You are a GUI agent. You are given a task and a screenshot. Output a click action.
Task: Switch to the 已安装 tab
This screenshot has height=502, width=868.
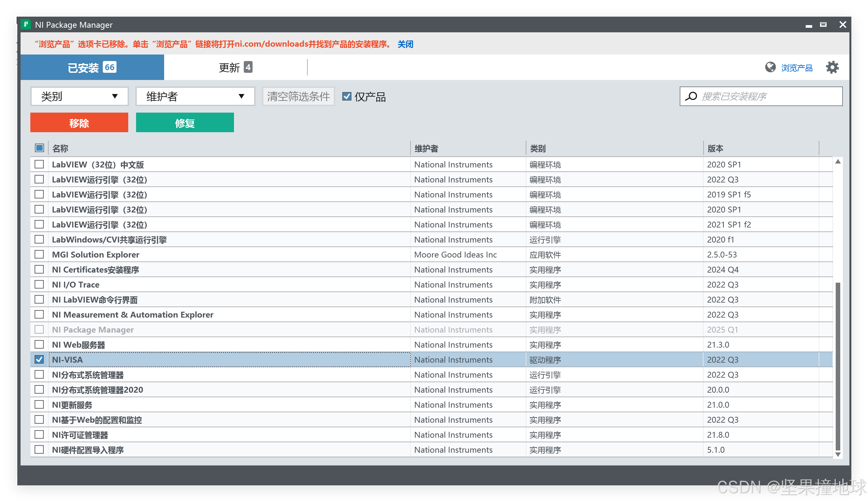(x=92, y=67)
